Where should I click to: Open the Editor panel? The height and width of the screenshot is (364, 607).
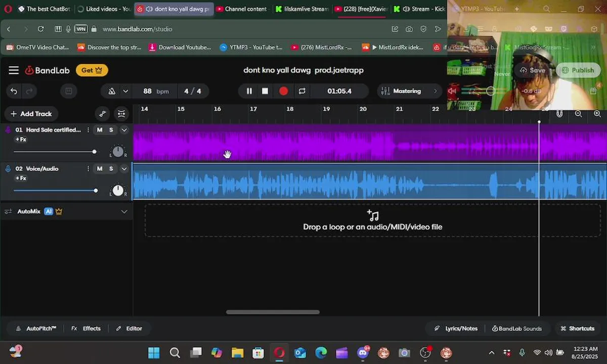[129, 329]
